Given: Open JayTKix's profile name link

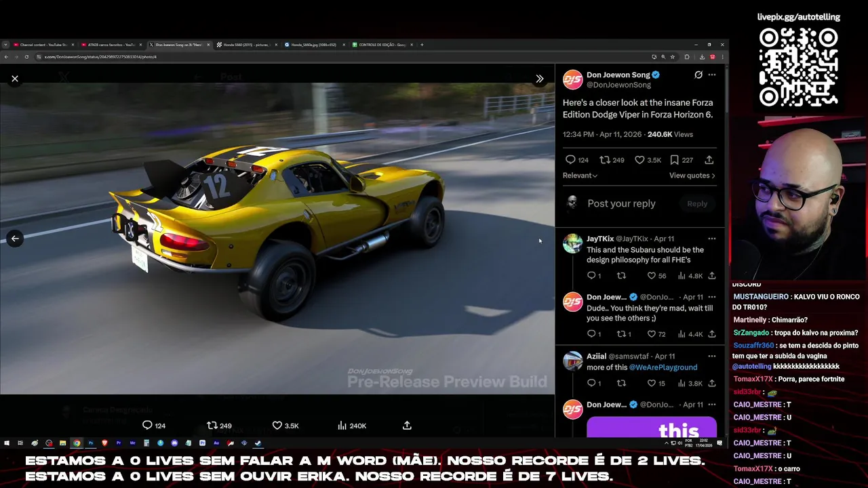Looking at the screenshot, I should click(x=600, y=239).
